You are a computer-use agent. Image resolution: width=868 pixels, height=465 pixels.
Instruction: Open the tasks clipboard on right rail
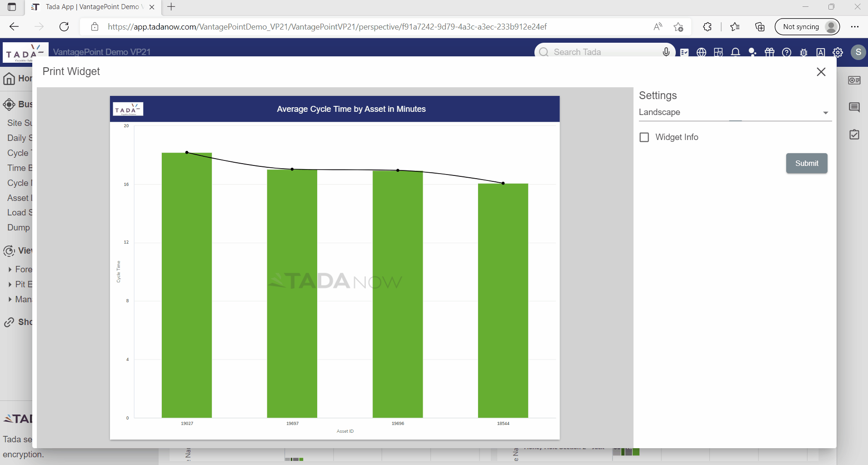[x=855, y=135]
